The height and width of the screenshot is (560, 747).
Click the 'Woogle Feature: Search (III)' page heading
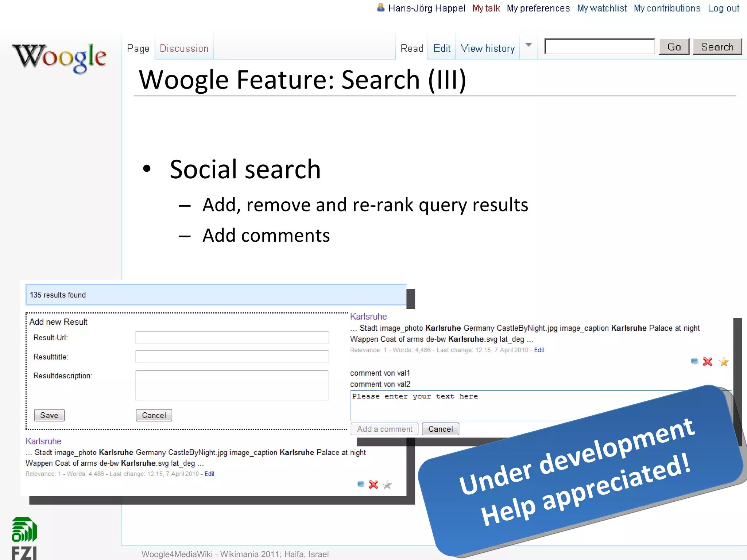[302, 80]
